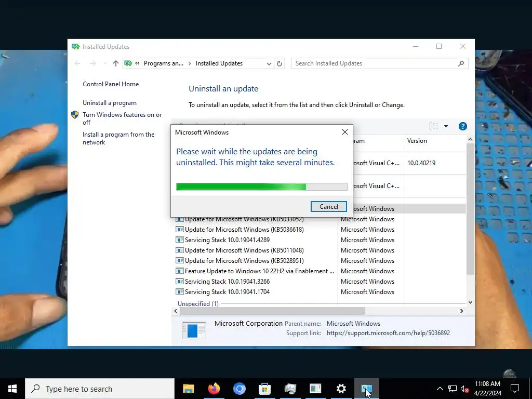Refresh the Installed Updates list
532x399 pixels.
pos(279,63)
